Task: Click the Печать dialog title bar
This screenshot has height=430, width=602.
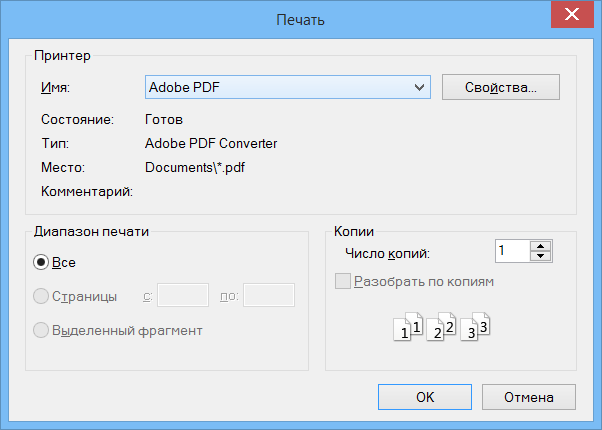Action: [300, 19]
